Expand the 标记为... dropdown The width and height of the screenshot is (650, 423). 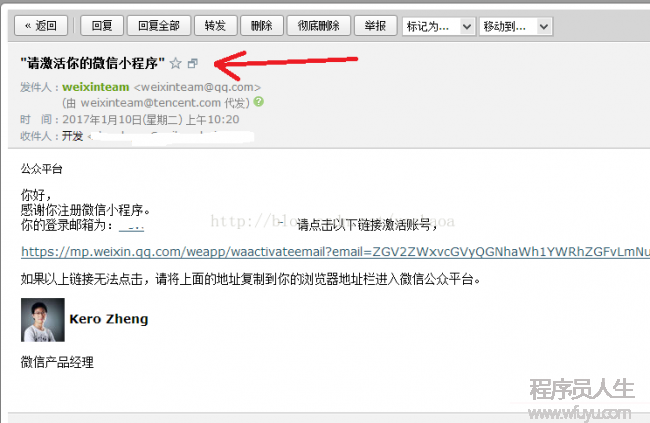pyautogui.click(x=439, y=27)
